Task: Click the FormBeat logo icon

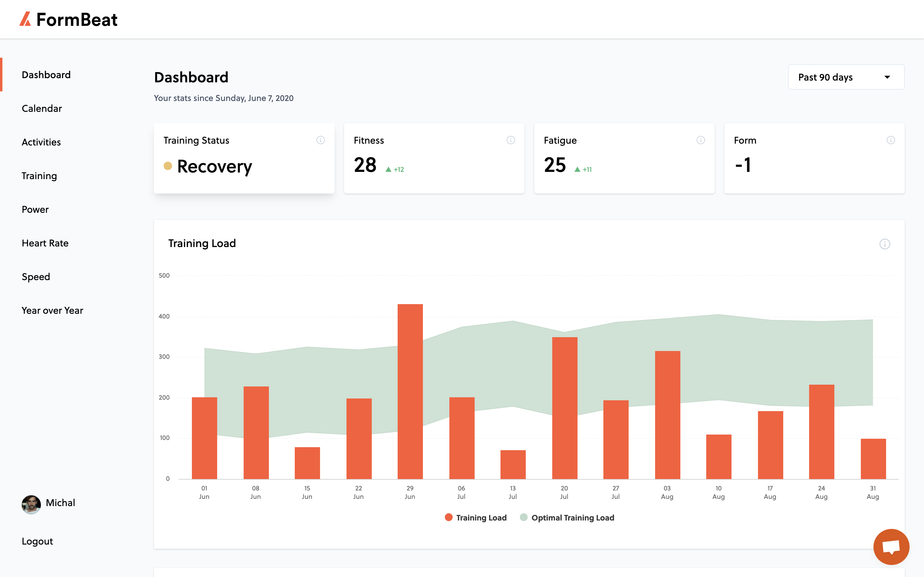Action: coord(25,19)
